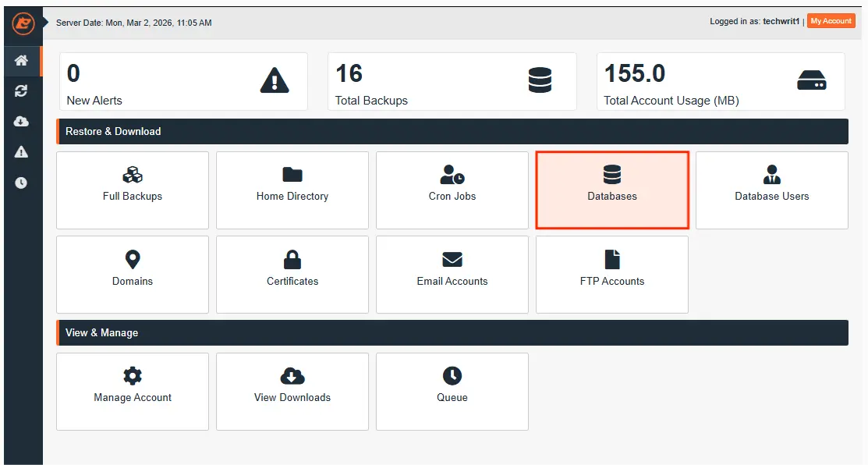Open the clock icon in sidebar
The width and height of the screenshot is (868, 465).
point(21,183)
